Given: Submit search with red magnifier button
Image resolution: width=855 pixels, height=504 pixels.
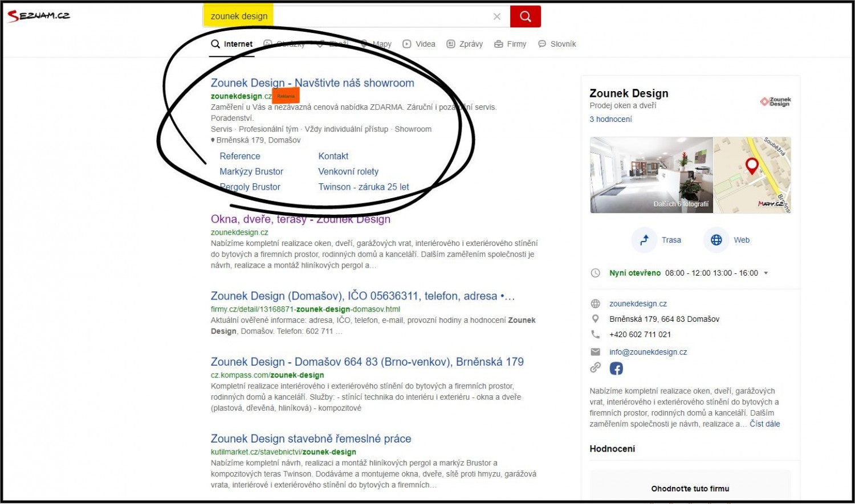Looking at the screenshot, I should point(525,17).
